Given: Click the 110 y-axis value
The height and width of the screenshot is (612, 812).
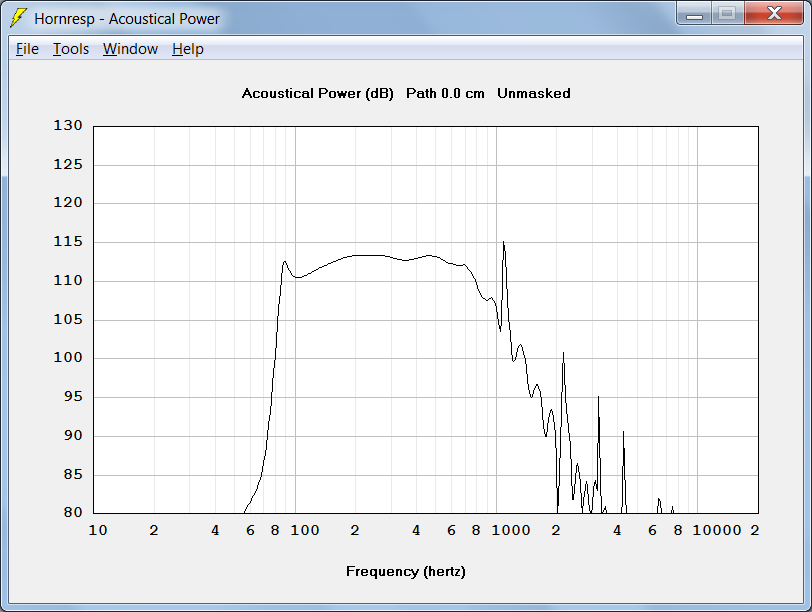Looking at the screenshot, I should (68, 281).
